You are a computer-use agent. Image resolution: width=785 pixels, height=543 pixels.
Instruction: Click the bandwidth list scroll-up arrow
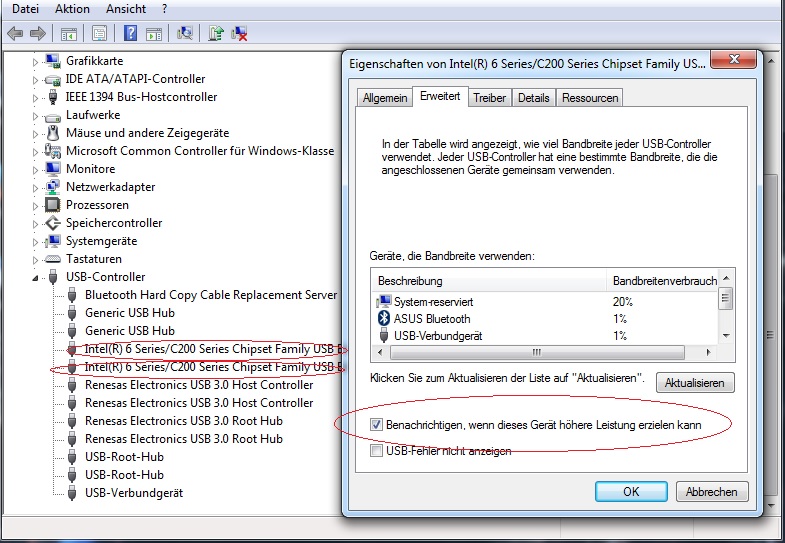pos(726,278)
